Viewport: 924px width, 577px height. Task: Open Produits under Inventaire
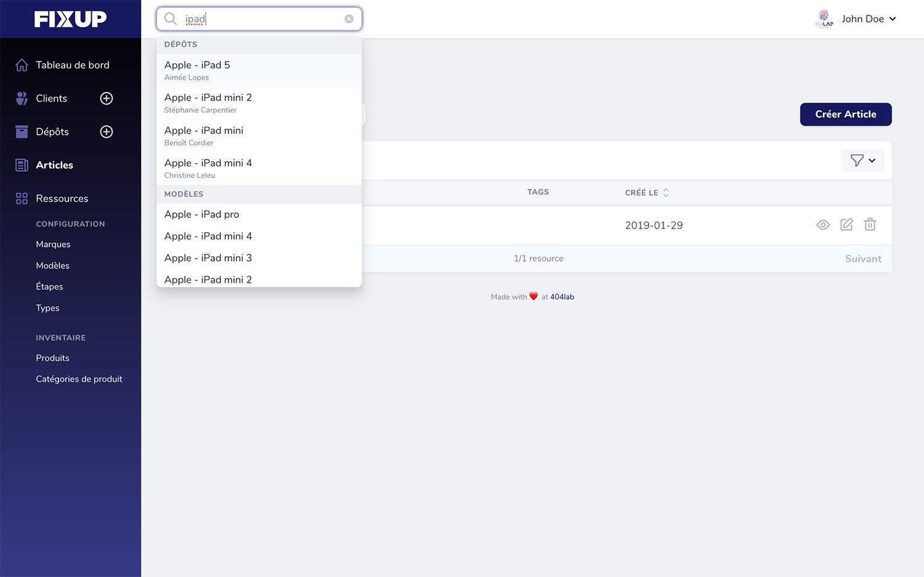52,358
